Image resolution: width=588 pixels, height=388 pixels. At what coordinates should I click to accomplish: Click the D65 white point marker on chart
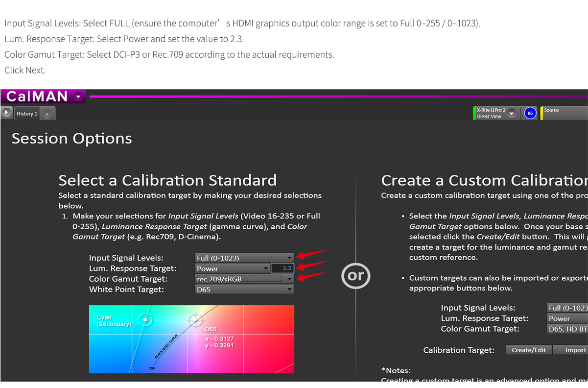tap(195, 320)
